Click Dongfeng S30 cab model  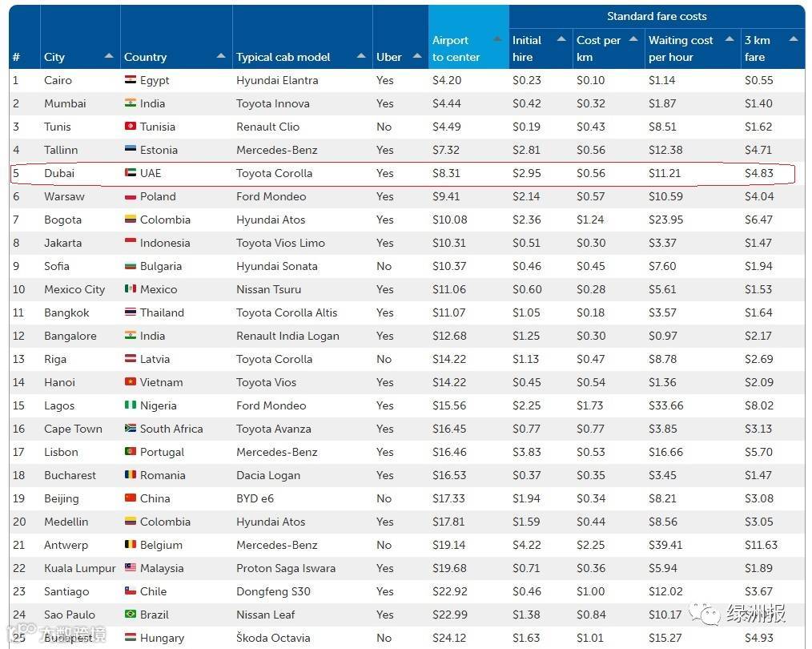click(273, 591)
